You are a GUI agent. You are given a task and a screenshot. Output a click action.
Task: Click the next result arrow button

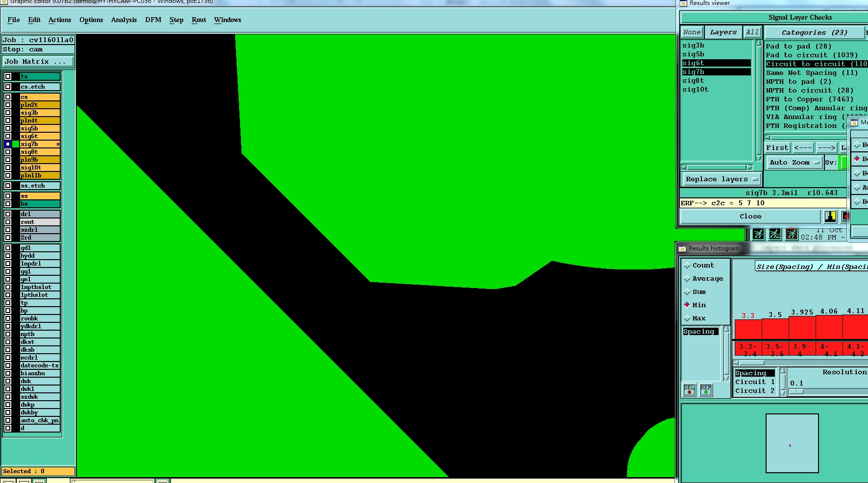point(827,147)
